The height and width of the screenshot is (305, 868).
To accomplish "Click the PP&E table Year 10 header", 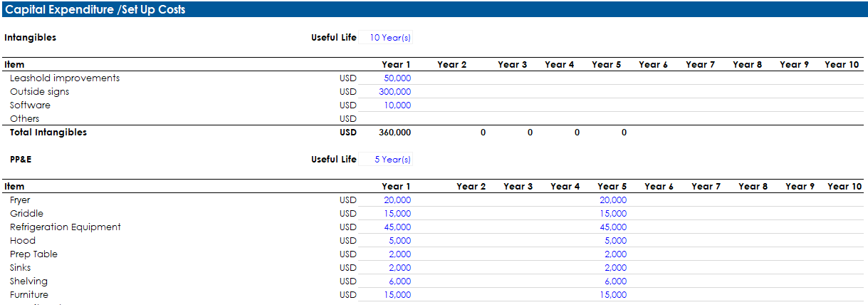I will 845,187.
